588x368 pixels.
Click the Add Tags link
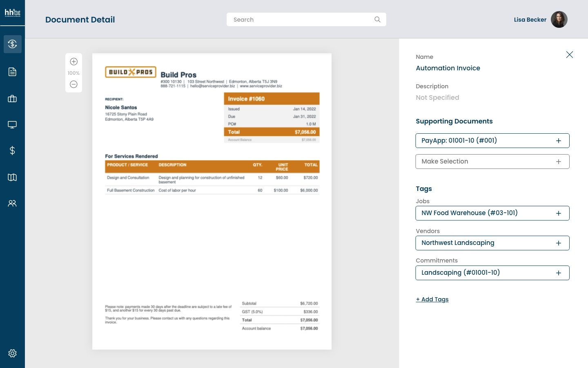tap(432, 299)
